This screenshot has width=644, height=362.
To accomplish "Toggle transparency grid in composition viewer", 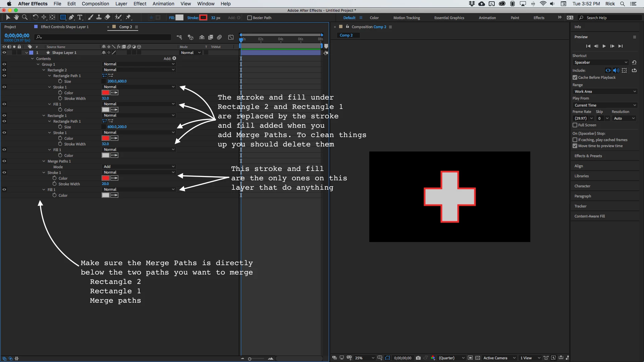I will (478, 358).
